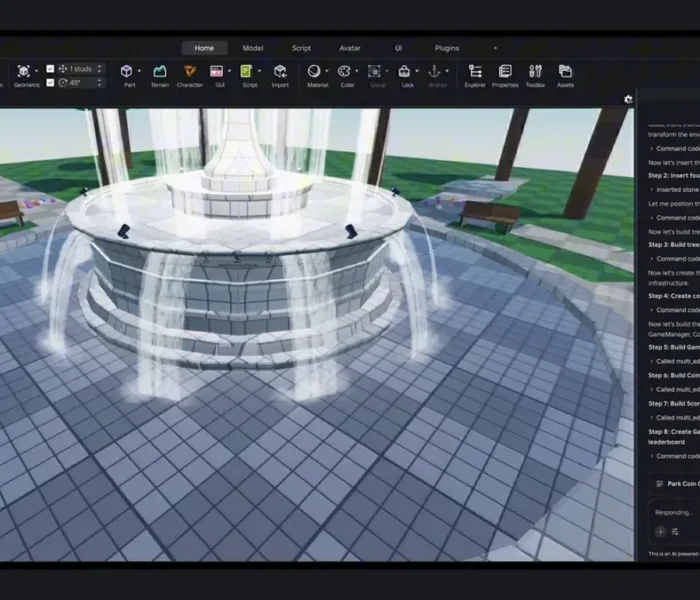Screen dimensions: 700x600
Task: Open the Toolbox panel
Action: pyautogui.click(x=535, y=71)
